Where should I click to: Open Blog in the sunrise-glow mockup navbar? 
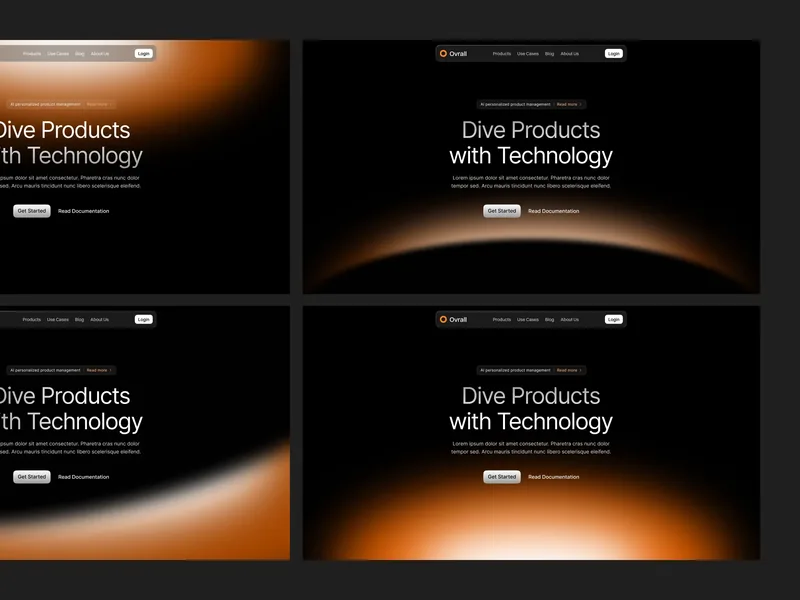pos(549,319)
